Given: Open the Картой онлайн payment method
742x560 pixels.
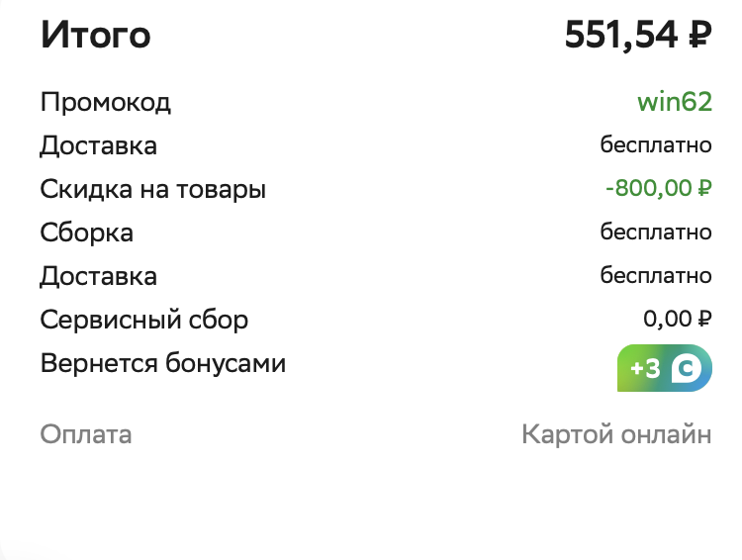Looking at the screenshot, I should point(616,434).
